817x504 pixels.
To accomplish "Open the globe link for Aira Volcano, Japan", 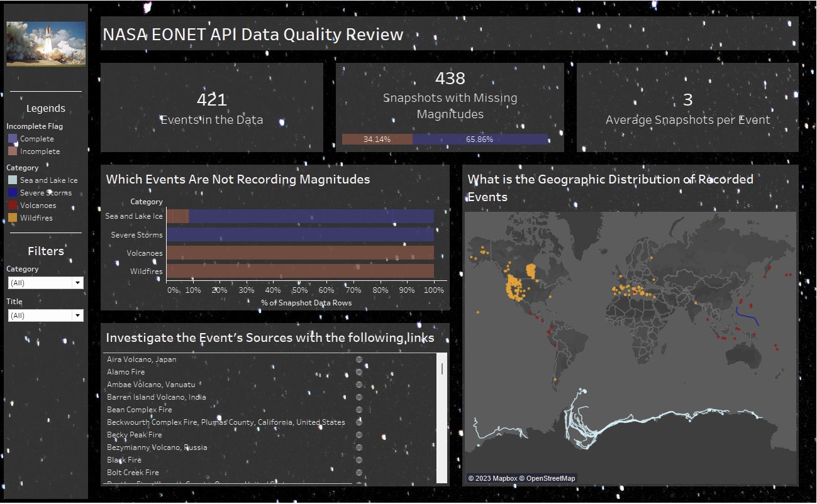I will coord(359,359).
